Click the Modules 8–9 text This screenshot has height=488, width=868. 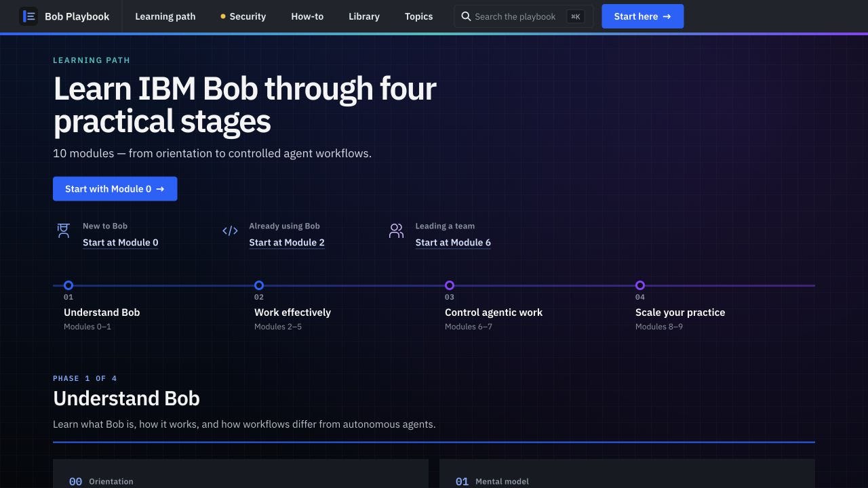tap(659, 327)
